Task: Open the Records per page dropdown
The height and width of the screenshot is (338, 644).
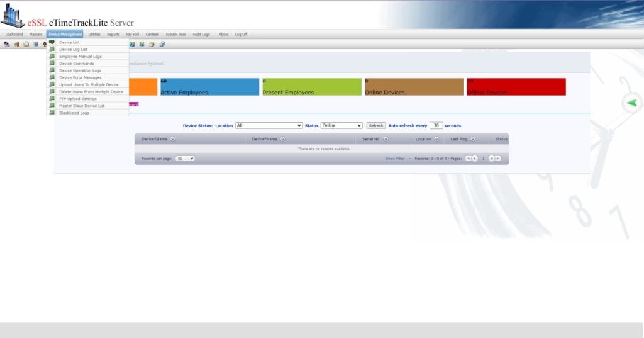Action: point(185,159)
